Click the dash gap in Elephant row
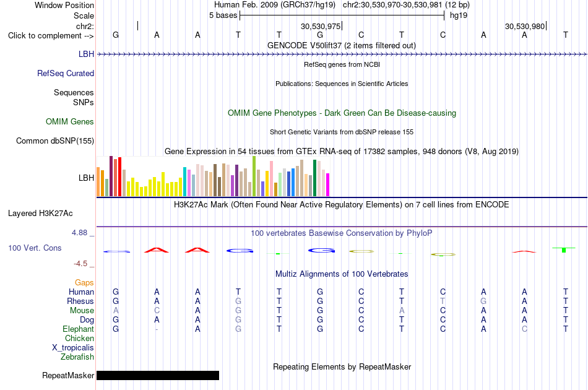This screenshot has width=588, height=390. pyautogui.click(x=157, y=329)
